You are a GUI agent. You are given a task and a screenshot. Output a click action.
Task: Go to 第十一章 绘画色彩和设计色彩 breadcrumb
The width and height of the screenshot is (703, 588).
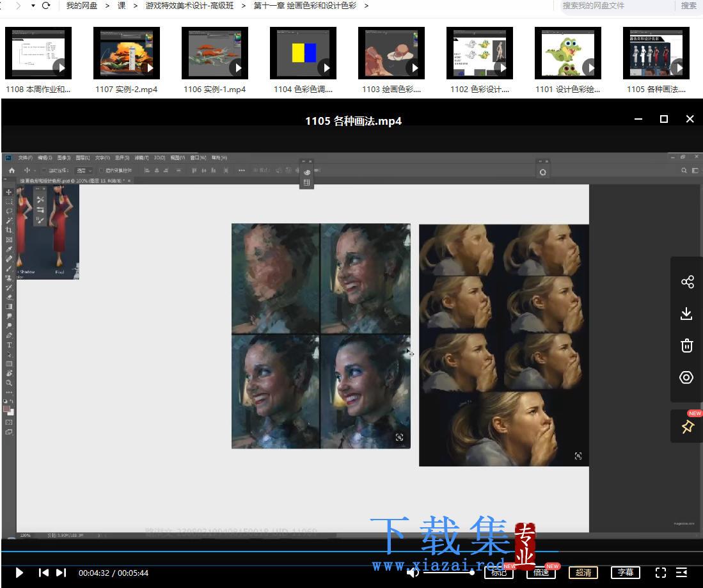[305, 6]
